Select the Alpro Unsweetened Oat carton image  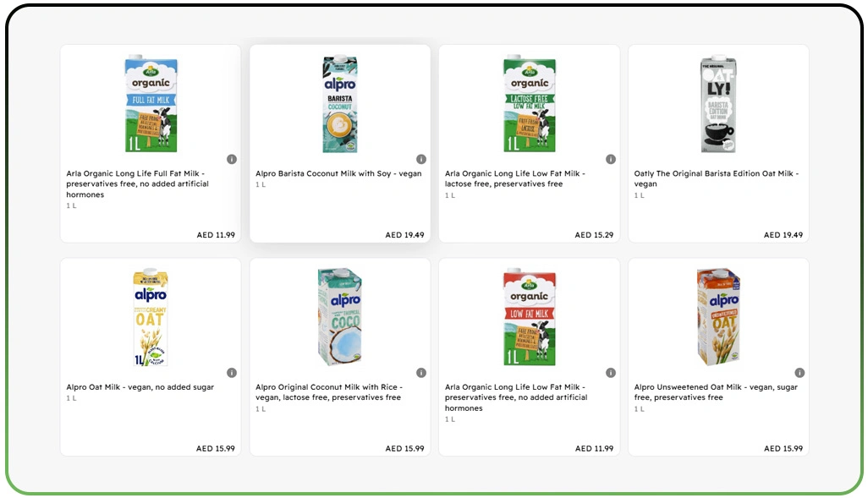click(x=718, y=317)
